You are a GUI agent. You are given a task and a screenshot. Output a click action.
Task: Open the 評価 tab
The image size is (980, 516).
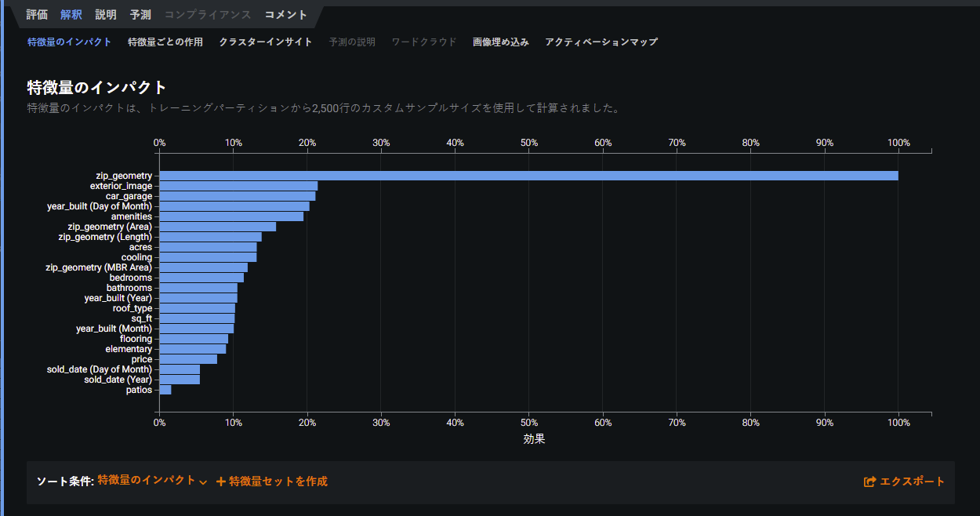tap(37, 15)
